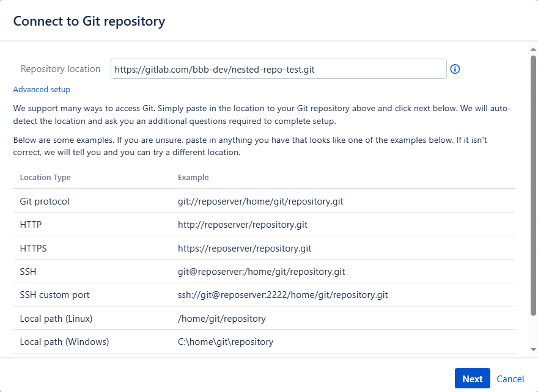538x392 pixels.
Task: Click the Local path (Linux) label
Action: click(56, 319)
